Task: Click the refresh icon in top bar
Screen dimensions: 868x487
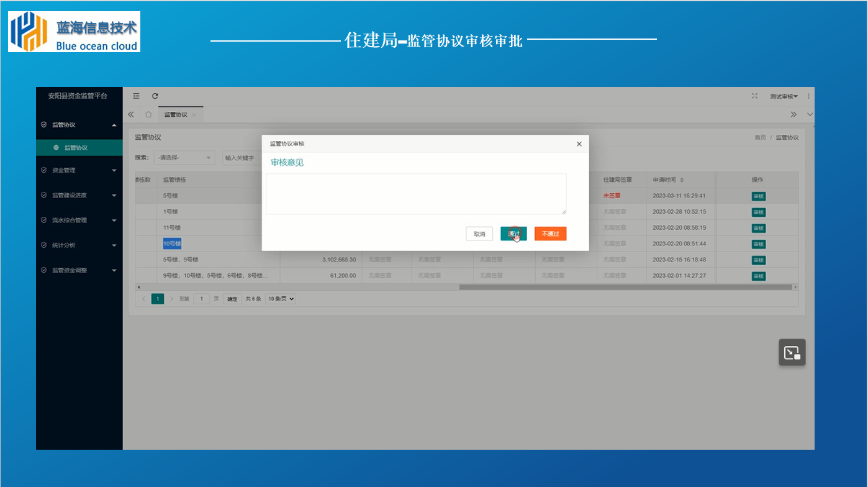Action: [x=155, y=96]
